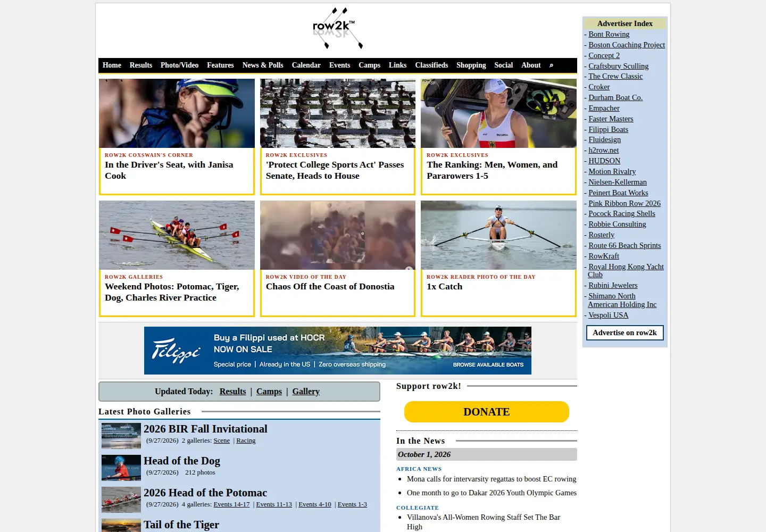Open the About menu item
The width and height of the screenshot is (766, 532).
pyautogui.click(x=531, y=65)
